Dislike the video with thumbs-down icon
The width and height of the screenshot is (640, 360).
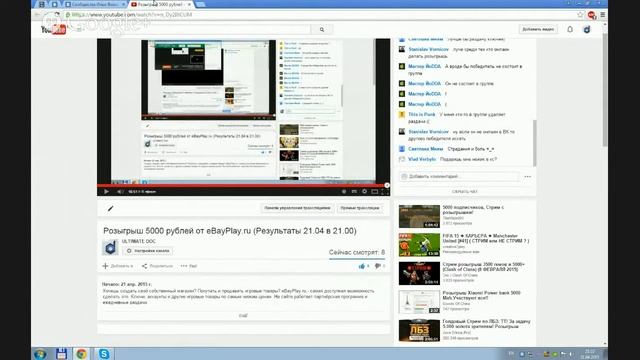378,266
